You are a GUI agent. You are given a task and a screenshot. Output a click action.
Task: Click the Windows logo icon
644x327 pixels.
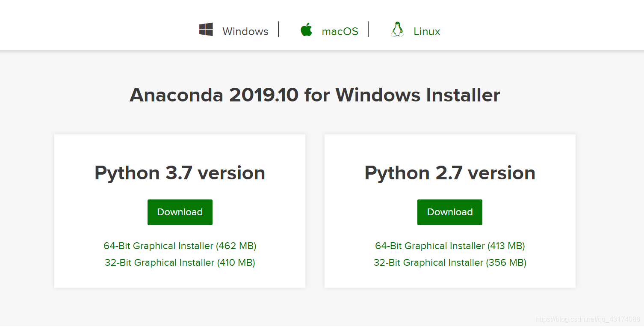tap(206, 29)
